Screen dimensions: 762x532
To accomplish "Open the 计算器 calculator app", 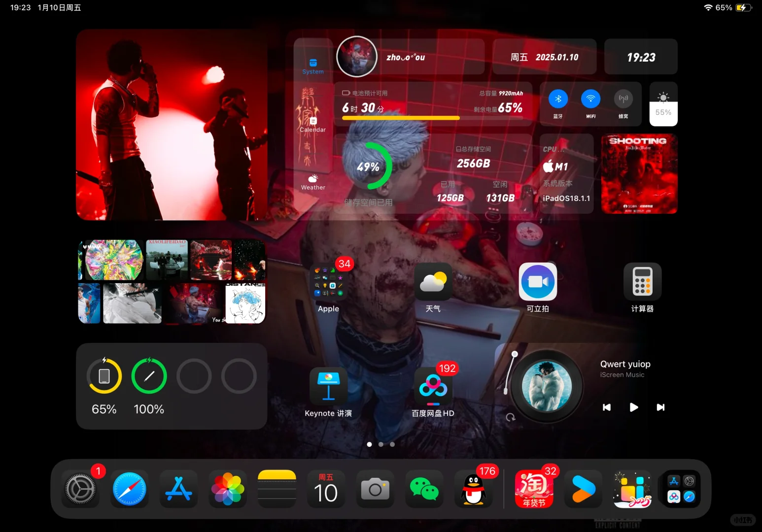I will point(643,282).
